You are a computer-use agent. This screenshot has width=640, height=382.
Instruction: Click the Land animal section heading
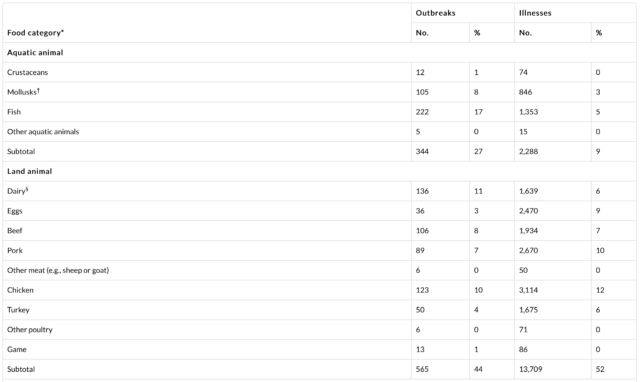point(29,171)
